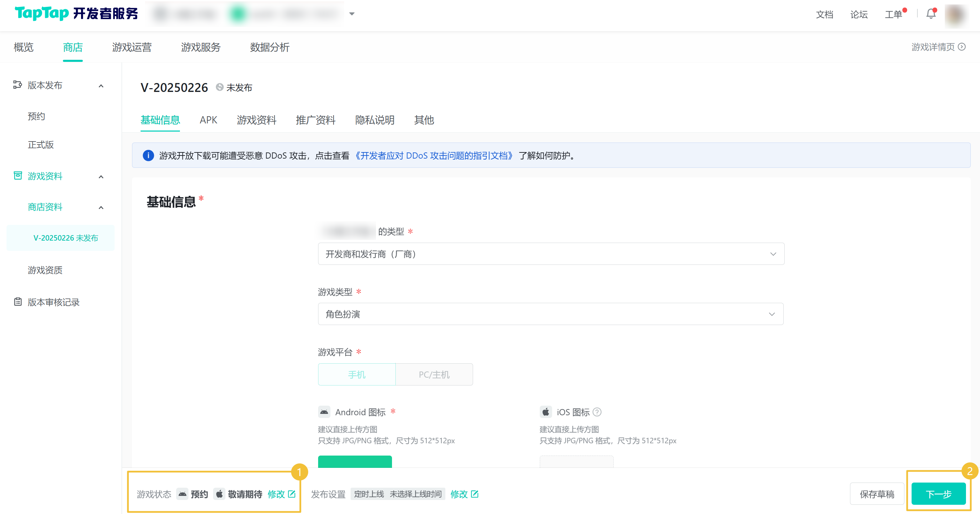Screen dimensions: 980x514
Task: Click the 未选择上线时间 tag
Action: click(x=416, y=494)
